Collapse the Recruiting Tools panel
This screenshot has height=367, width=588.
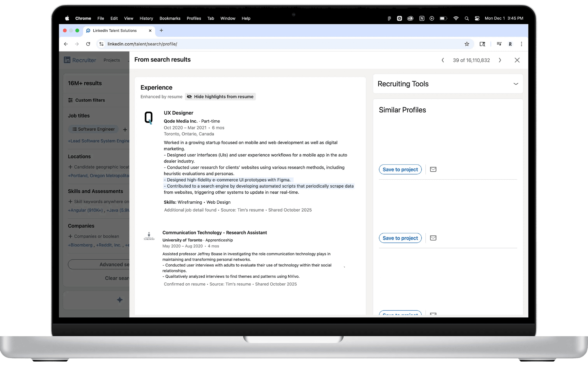tap(516, 84)
